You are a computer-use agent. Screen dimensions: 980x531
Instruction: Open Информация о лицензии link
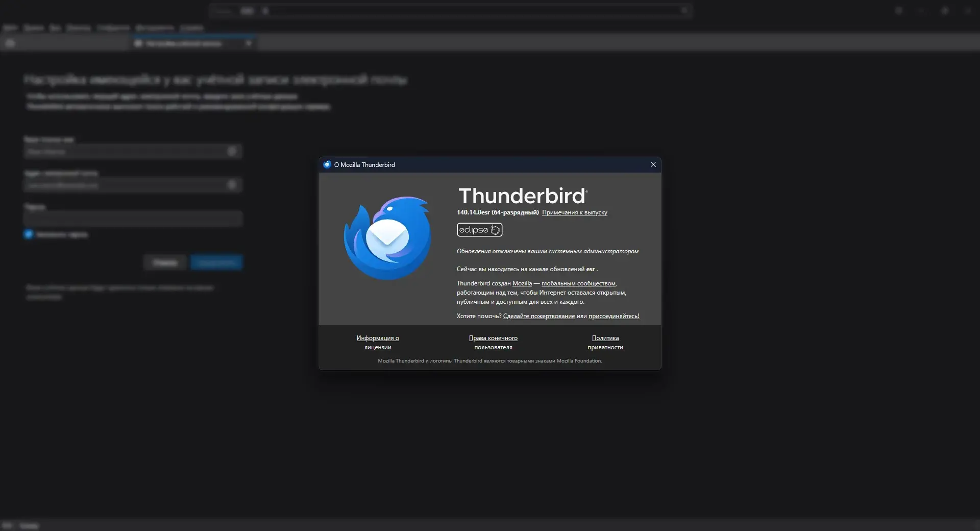[x=378, y=343]
